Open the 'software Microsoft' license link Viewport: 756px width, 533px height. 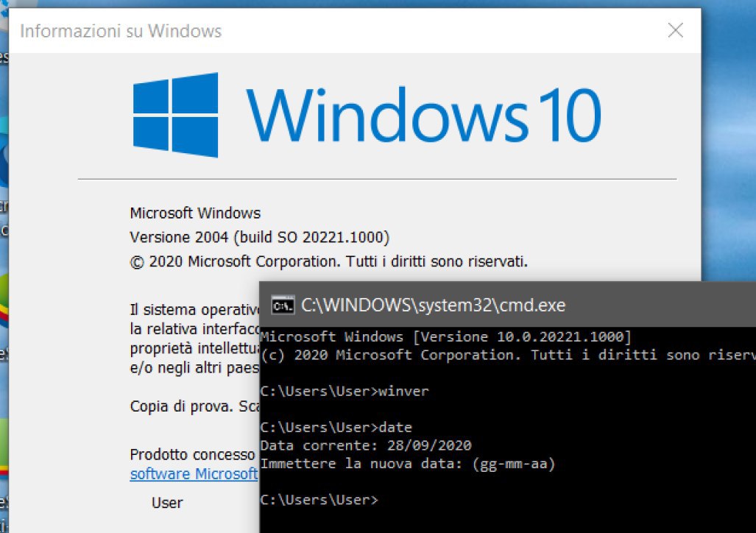[194, 474]
